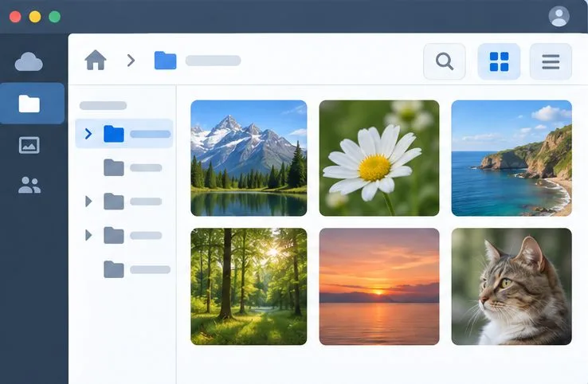Screen dimensions: 588x384
Task: Open the coastal cliffs ocean photo
Action: pos(512,158)
